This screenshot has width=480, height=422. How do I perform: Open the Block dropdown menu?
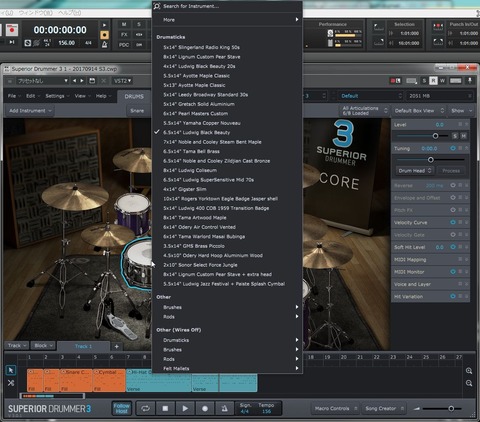[43, 346]
